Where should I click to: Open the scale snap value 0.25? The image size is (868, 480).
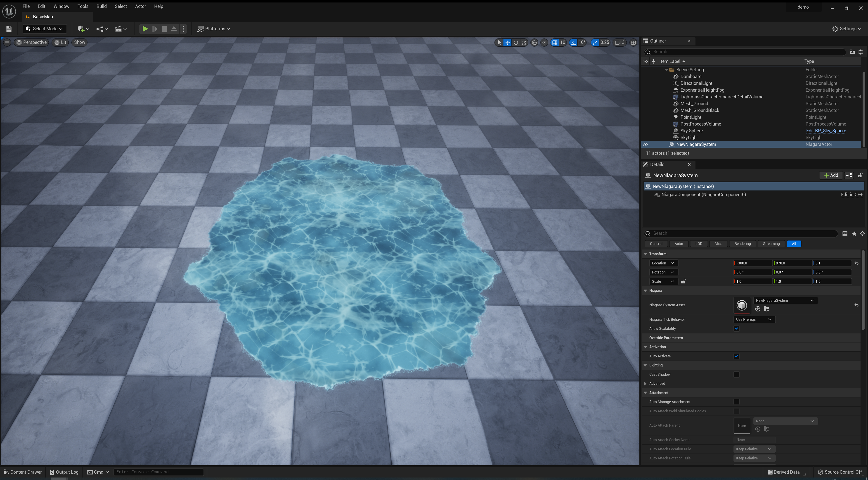605,43
